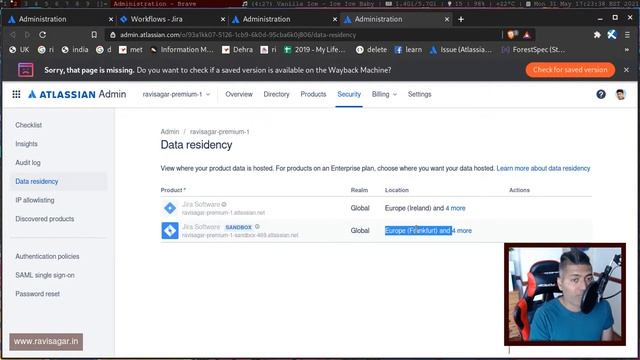Open the ForestSpec bookmark

533,49
